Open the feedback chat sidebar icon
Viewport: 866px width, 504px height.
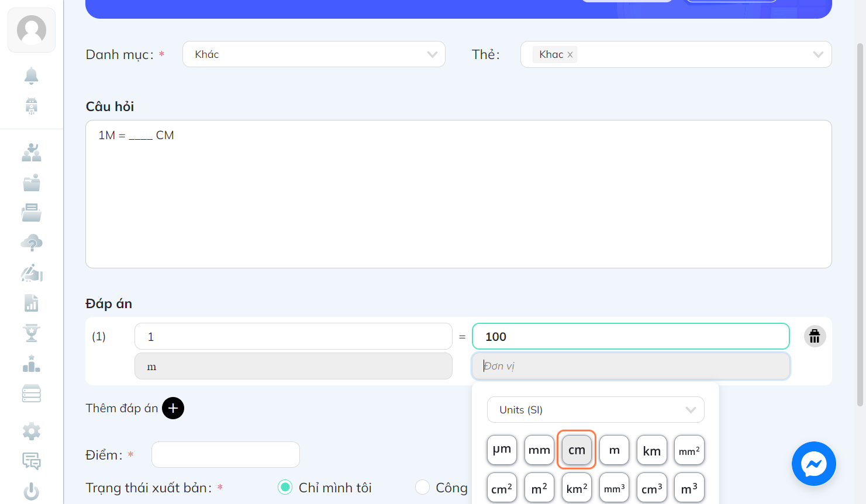pyautogui.click(x=32, y=461)
